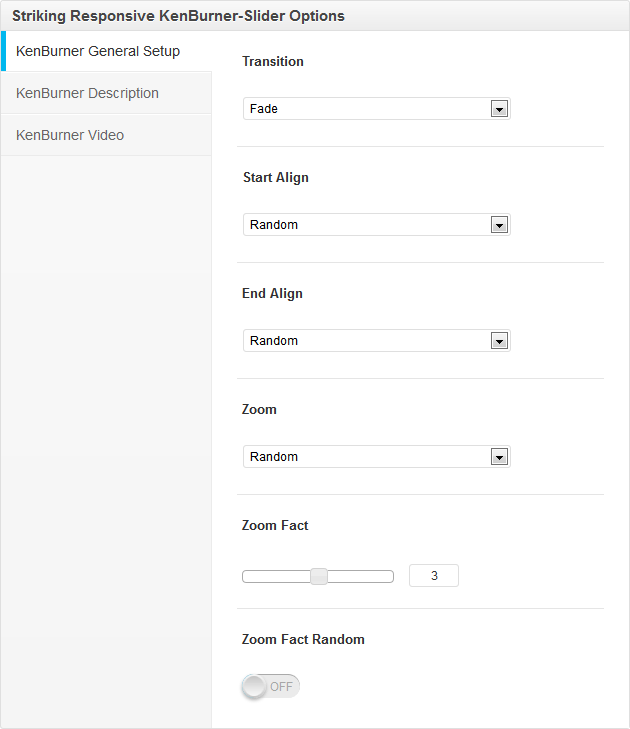Open the Transition select box showing Fade
This screenshot has width=630, height=729.
pos(366,109)
